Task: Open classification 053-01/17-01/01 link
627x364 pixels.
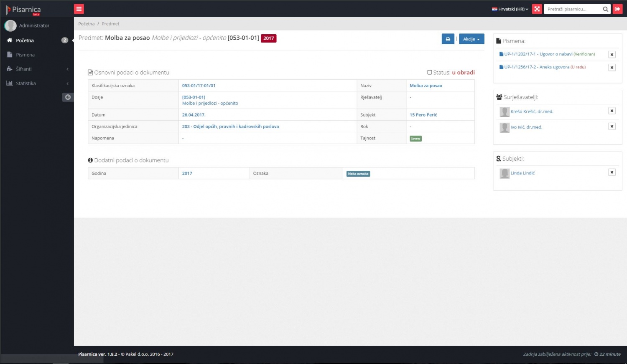Action: [x=199, y=86]
